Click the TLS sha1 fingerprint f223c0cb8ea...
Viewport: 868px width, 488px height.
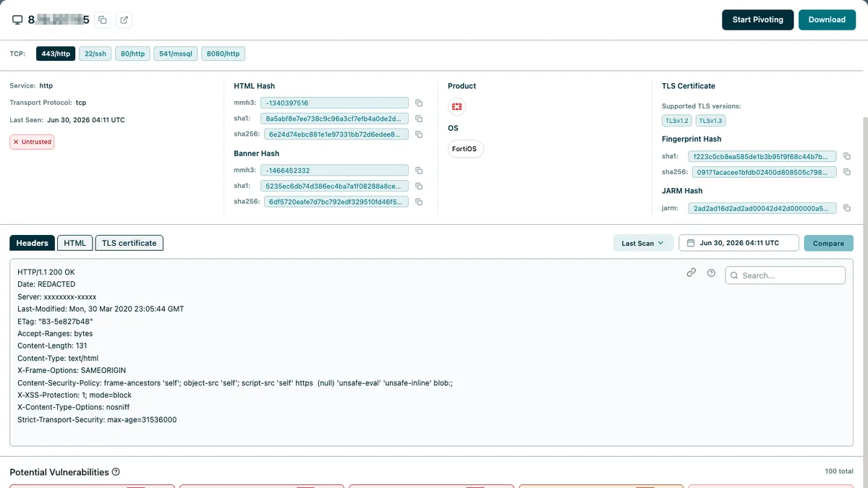(763, 156)
